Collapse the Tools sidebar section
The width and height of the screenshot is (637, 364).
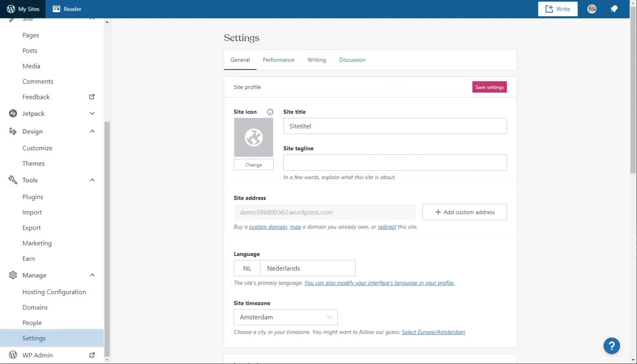[x=92, y=180]
